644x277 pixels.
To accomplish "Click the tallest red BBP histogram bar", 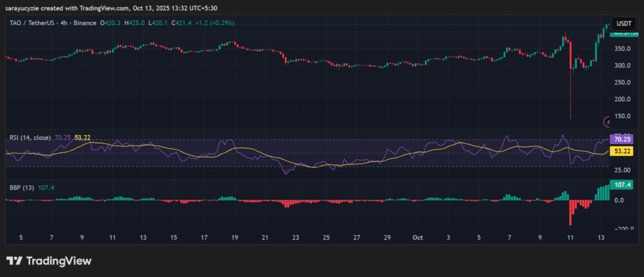I will (570, 212).
